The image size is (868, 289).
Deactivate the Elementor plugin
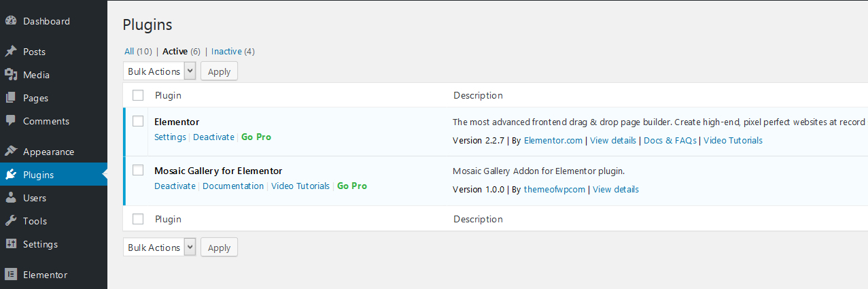(x=213, y=137)
